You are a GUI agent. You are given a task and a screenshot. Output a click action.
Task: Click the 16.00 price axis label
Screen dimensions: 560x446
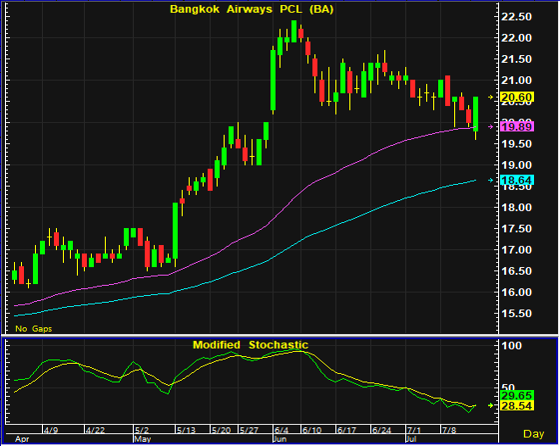pyautogui.click(x=516, y=292)
